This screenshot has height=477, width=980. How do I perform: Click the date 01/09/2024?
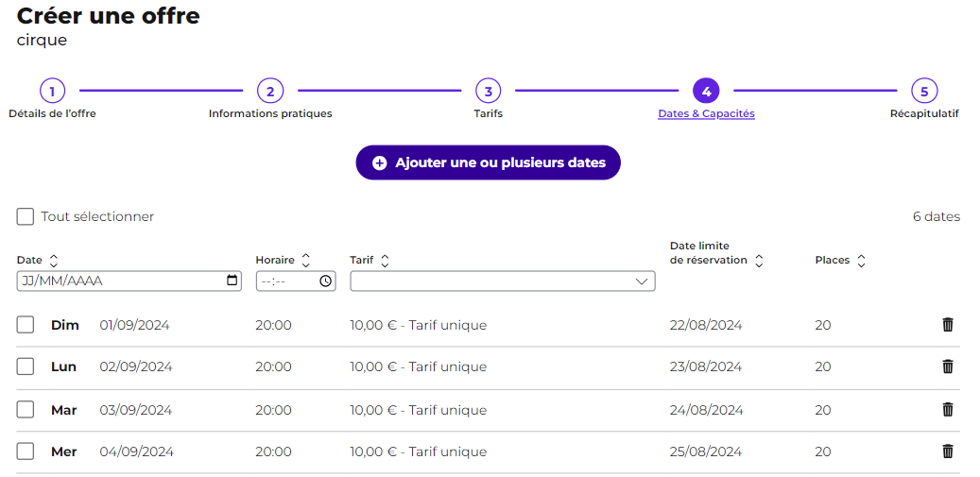[134, 325]
